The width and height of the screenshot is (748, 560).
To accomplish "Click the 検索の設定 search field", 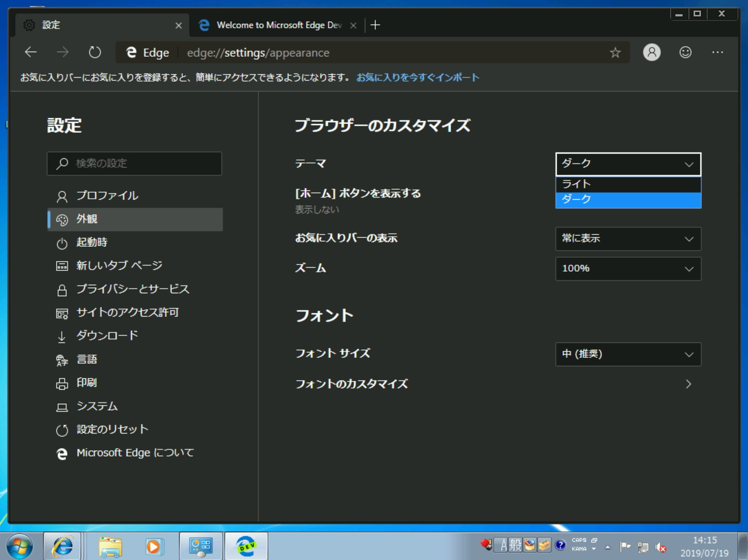I will 134,164.
